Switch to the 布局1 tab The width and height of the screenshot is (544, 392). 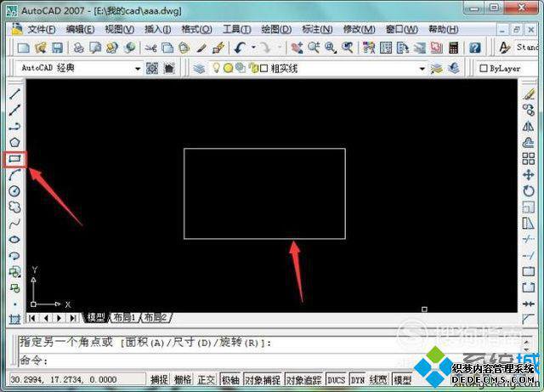tap(125, 317)
